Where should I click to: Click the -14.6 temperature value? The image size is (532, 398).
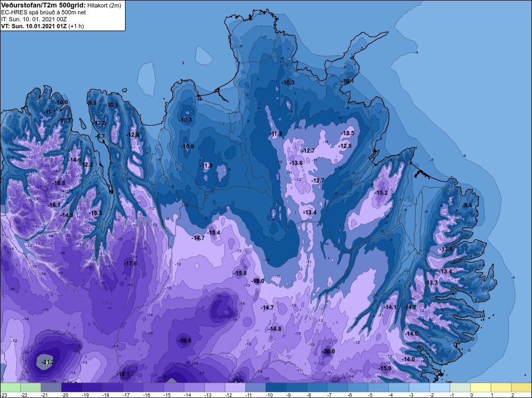point(75,160)
